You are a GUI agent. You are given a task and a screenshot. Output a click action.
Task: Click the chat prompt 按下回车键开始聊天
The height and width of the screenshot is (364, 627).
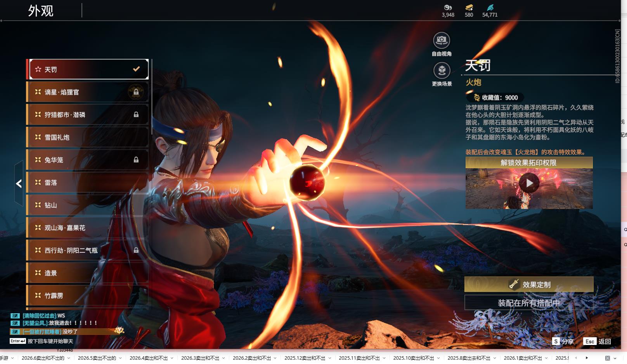click(50, 341)
